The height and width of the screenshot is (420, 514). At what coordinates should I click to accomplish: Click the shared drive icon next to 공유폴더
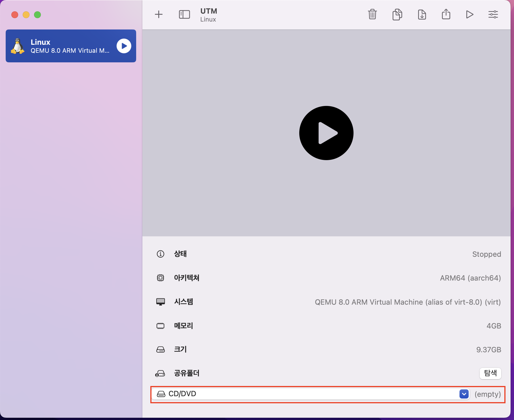[160, 374]
